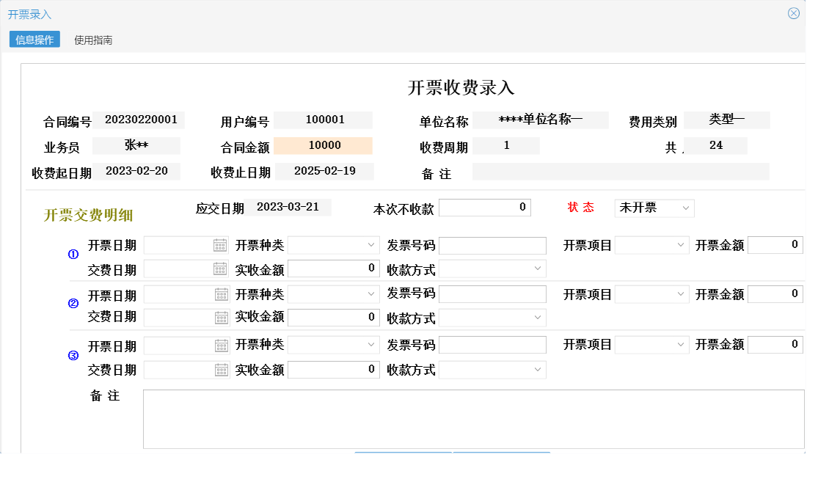Open calendar picker for row ① 开票日期

(222, 244)
